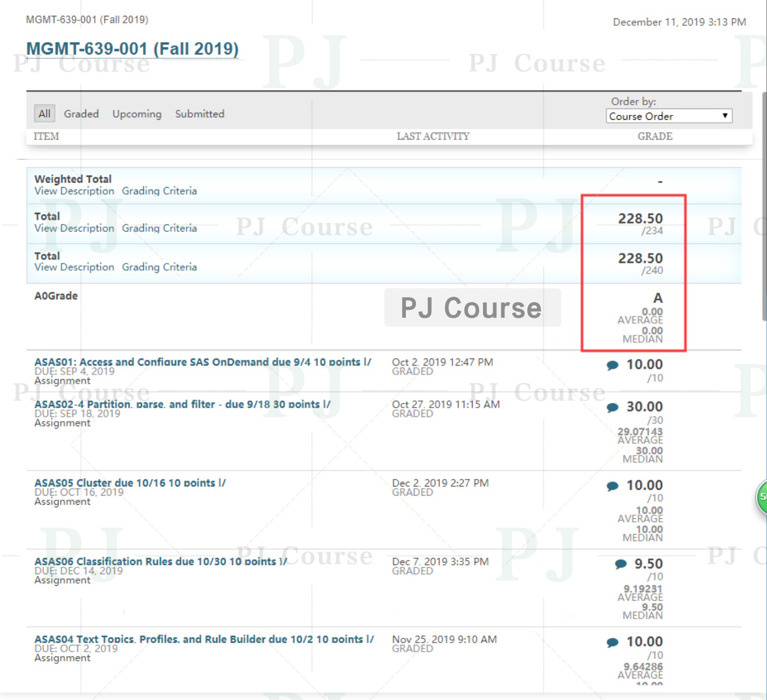767x700 pixels.
Task: Select the A0Grade row label
Action: [x=56, y=296]
